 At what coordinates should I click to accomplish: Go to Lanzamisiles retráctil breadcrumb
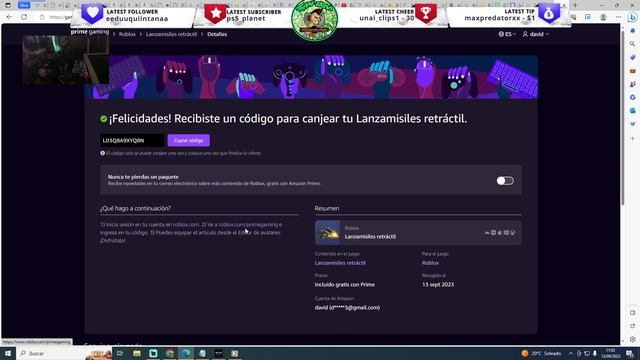(171, 34)
